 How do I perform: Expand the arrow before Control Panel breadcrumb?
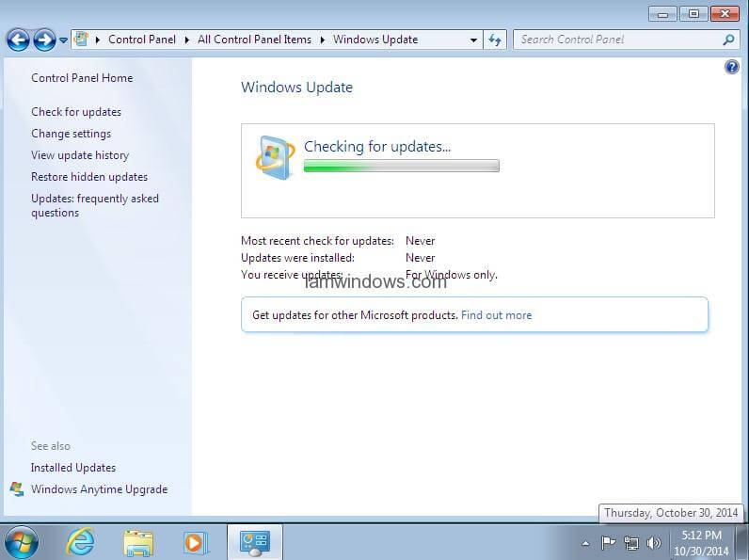(98, 40)
